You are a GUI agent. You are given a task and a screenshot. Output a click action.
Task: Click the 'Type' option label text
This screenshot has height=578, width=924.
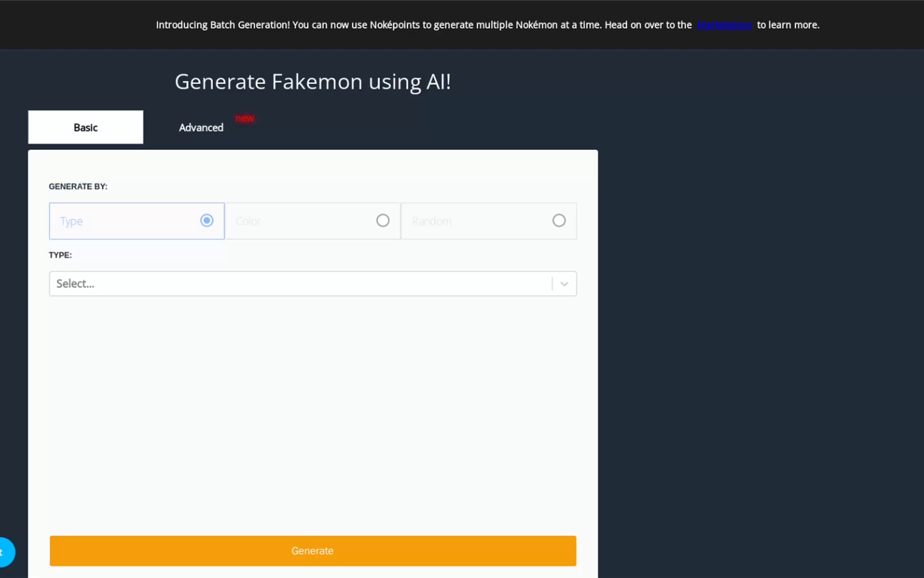(x=71, y=221)
